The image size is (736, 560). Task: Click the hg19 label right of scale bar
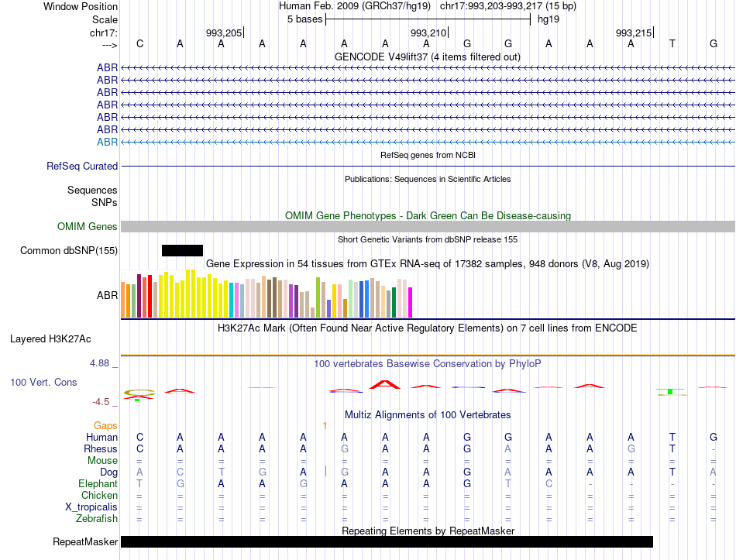549,19
